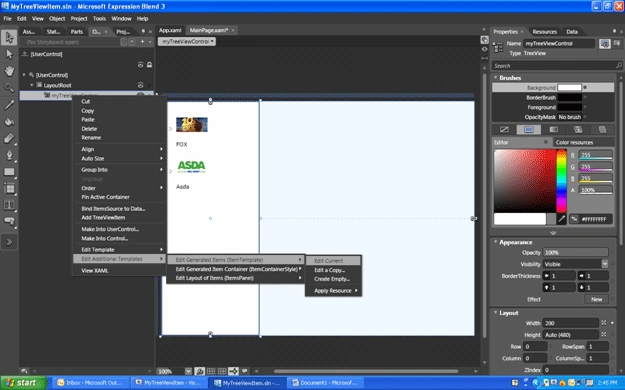Select the Zoom magnifier tool

[9, 88]
